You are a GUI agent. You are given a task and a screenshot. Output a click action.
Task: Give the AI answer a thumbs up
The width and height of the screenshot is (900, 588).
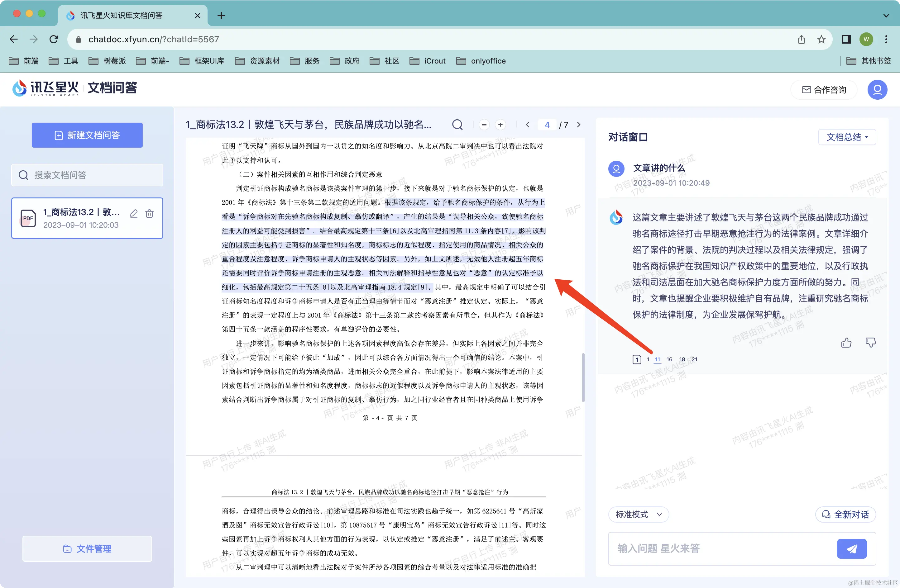[x=847, y=342]
